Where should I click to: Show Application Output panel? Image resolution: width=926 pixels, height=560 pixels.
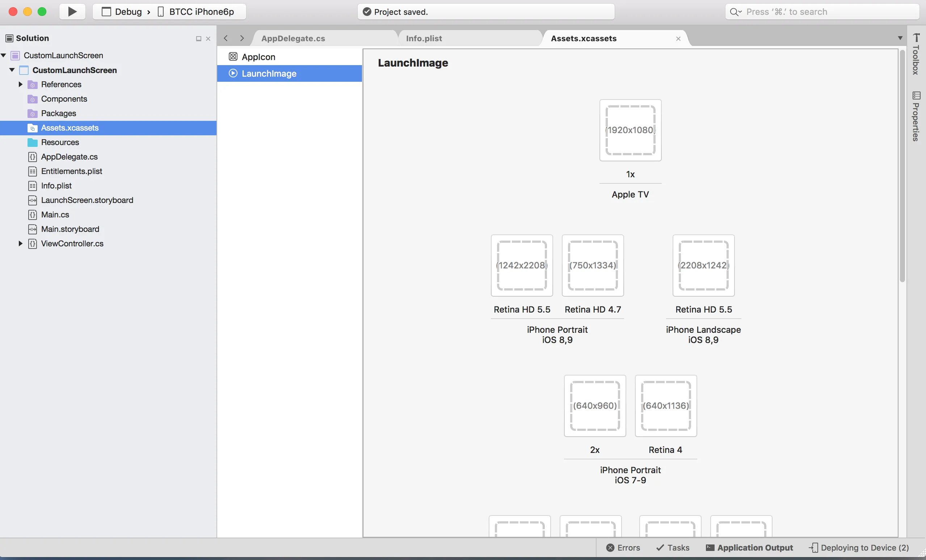pos(749,548)
